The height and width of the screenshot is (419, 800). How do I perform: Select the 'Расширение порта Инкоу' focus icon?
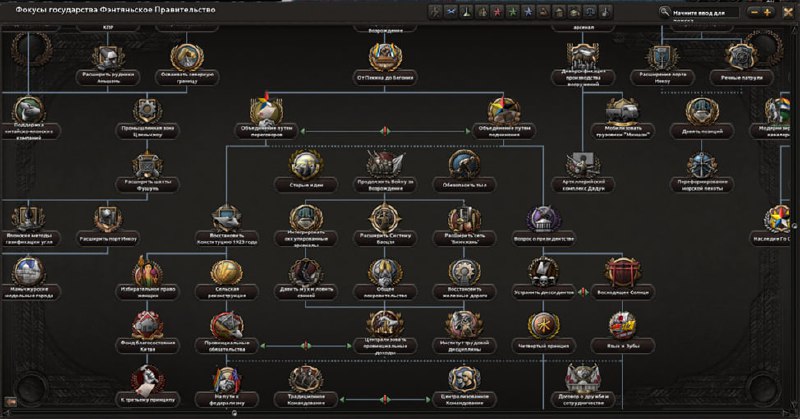coord(662,57)
